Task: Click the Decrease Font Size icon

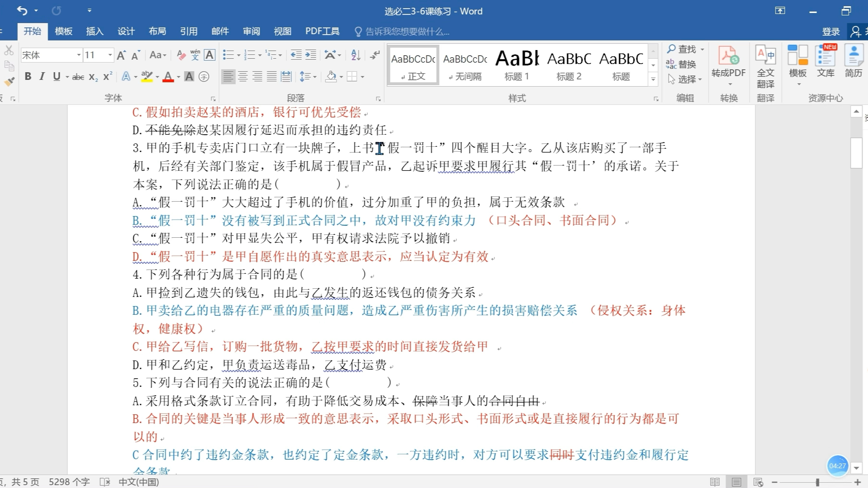Action: [x=136, y=55]
